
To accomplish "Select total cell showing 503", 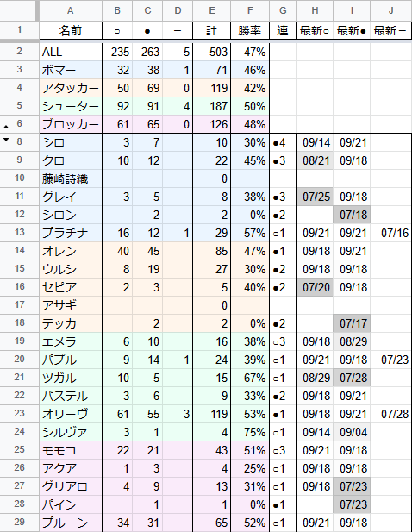I will [211, 52].
